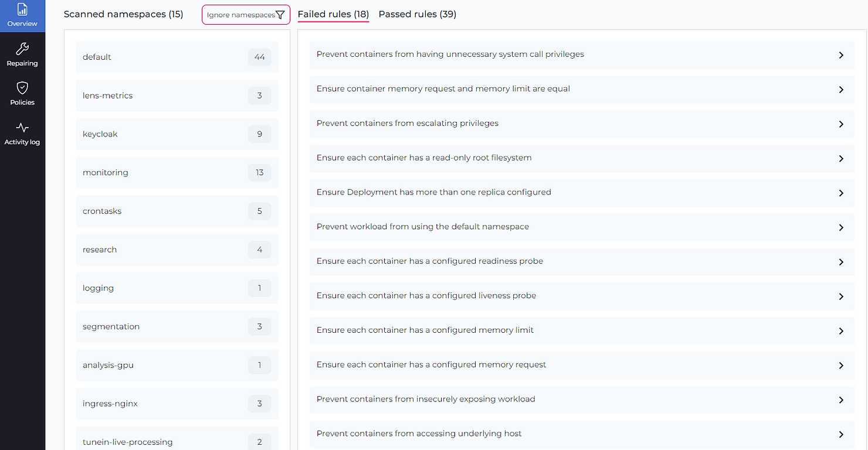This screenshot has height=450, width=868.
Task: Click the 44 count badge for default
Action: click(260, 57)
